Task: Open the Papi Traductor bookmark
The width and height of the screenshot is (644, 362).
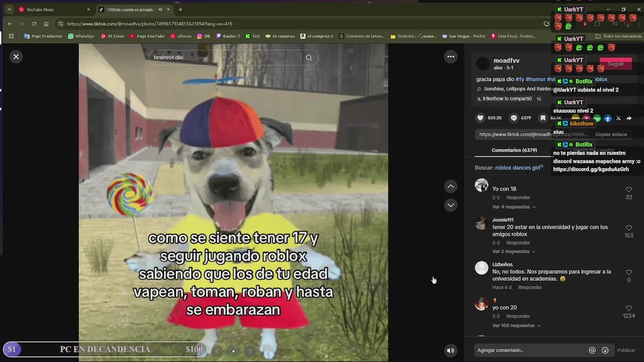Action: coord(43,36)
